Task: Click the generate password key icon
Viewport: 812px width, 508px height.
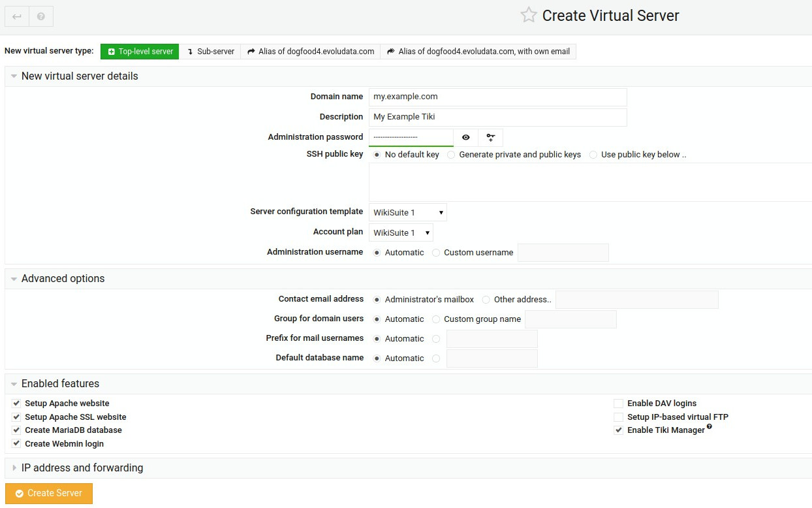Action: [x=490, y=138]
